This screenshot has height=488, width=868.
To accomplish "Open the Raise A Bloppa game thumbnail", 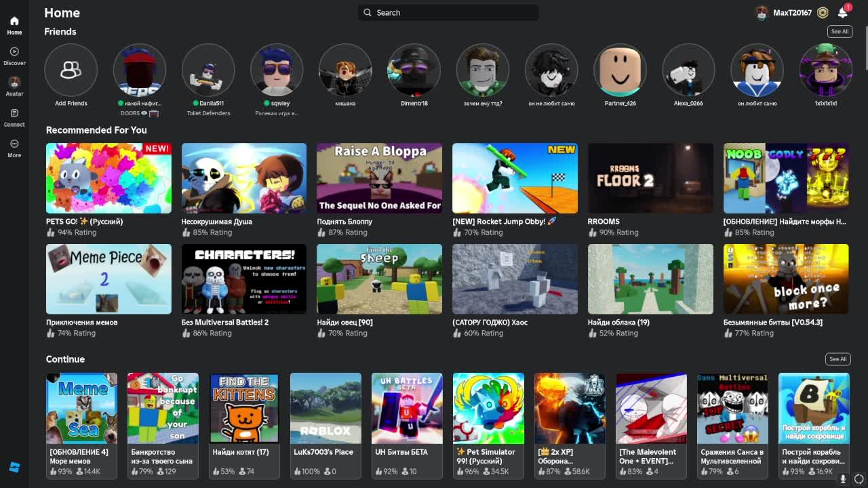I will click(x=379, y=178).
